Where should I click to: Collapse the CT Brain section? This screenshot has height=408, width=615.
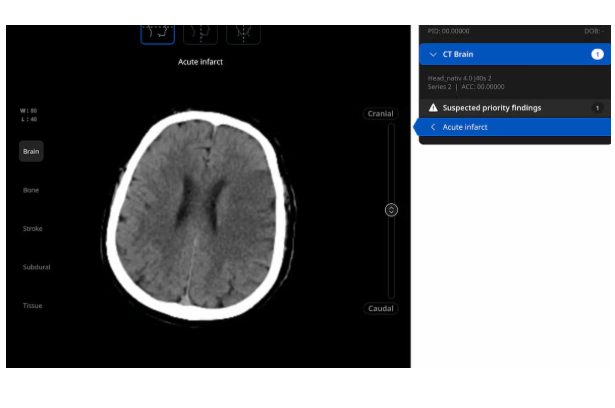coord(433,54)
